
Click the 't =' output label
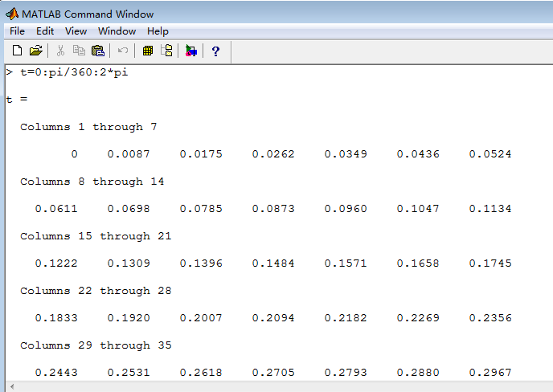(x=17, y=100)
